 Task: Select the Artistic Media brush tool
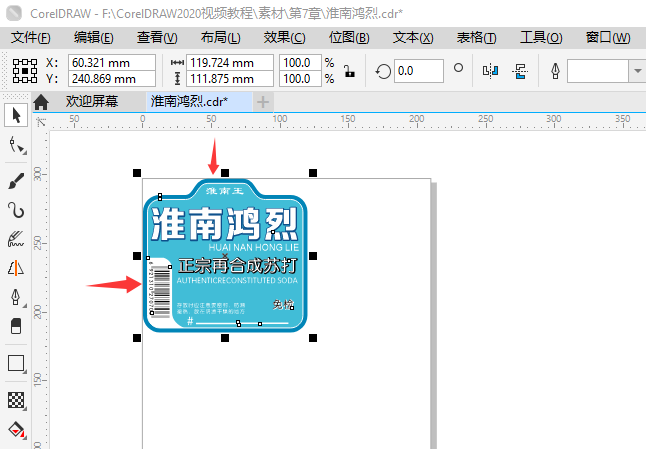(x=16, y=181)
